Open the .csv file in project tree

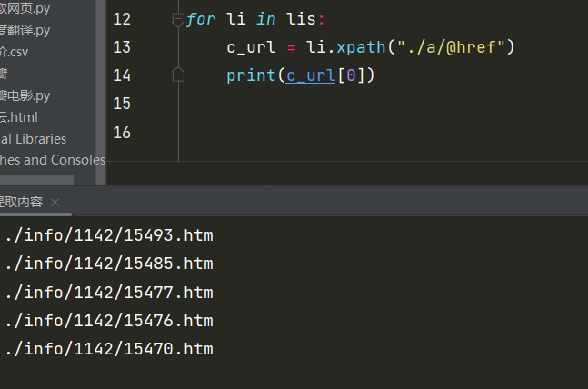15,52
